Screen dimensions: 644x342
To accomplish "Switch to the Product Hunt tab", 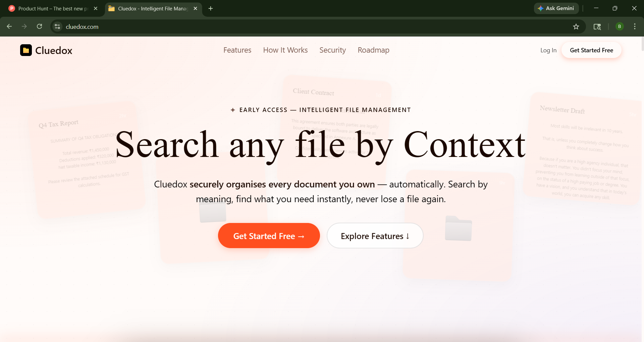I will click(x=53, y=8).
